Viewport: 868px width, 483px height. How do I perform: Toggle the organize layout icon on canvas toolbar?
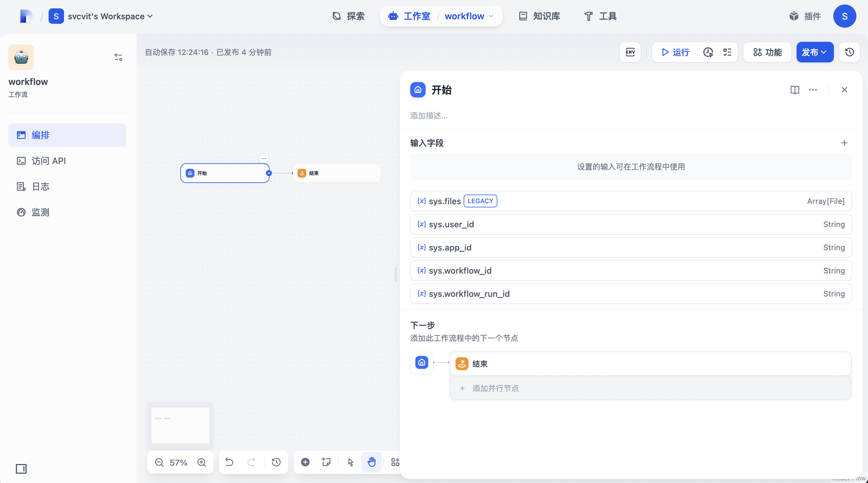coord(395,462)
